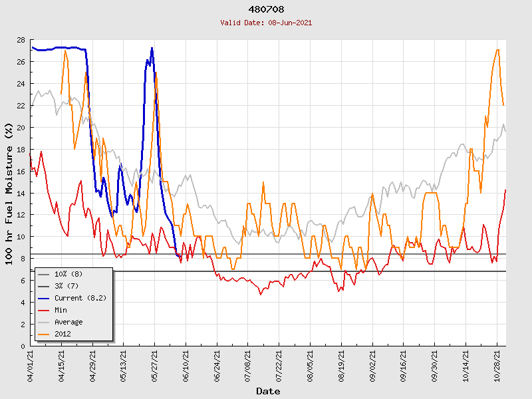The height and width of the screenshot is (399, 532).
Task: Select the Average legend label
Action: [68, 322]
